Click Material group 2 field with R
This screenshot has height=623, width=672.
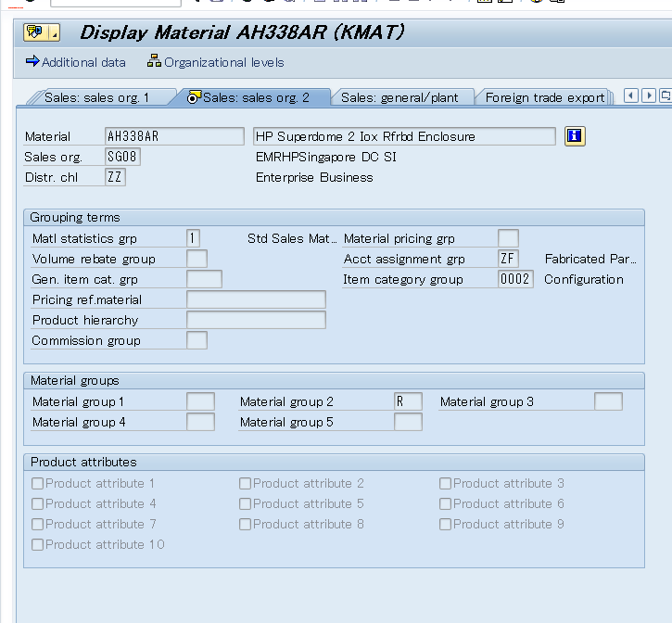pyautogui.click(x=408, y=401)
